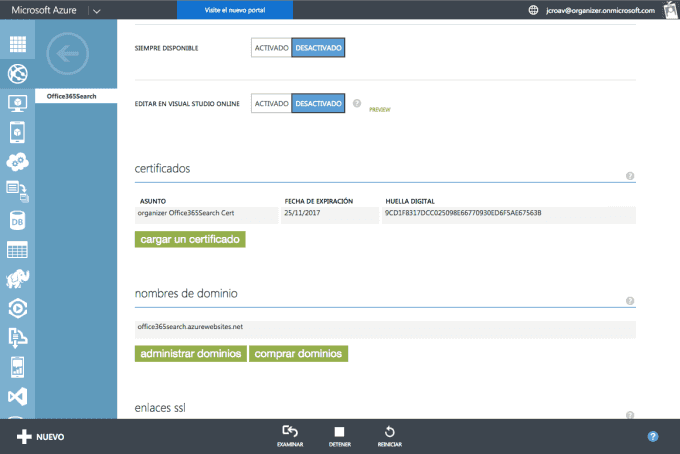The width and height of the screenshot is (680, 454).
Task: Go back with the circular arrow
Action: [68, 54]
